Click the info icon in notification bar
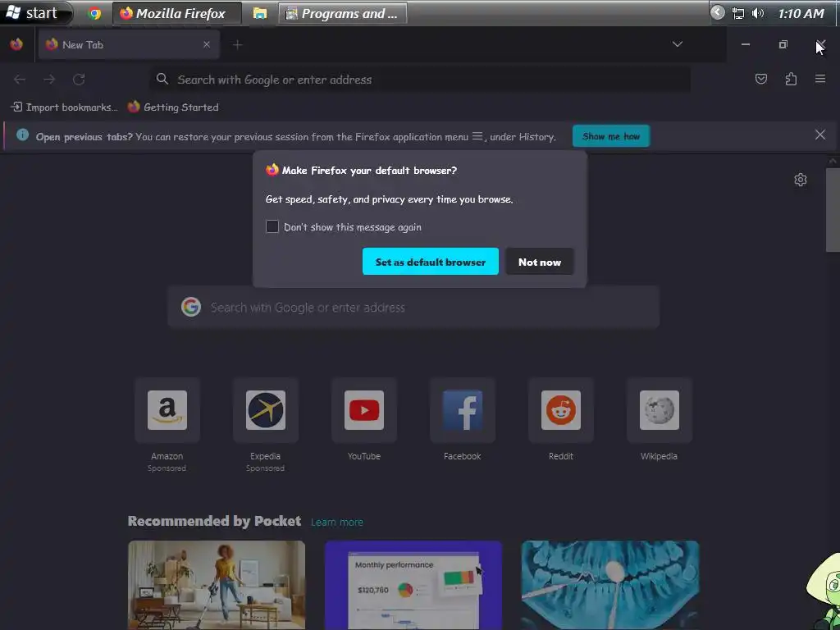 click(x=22, y=135)
